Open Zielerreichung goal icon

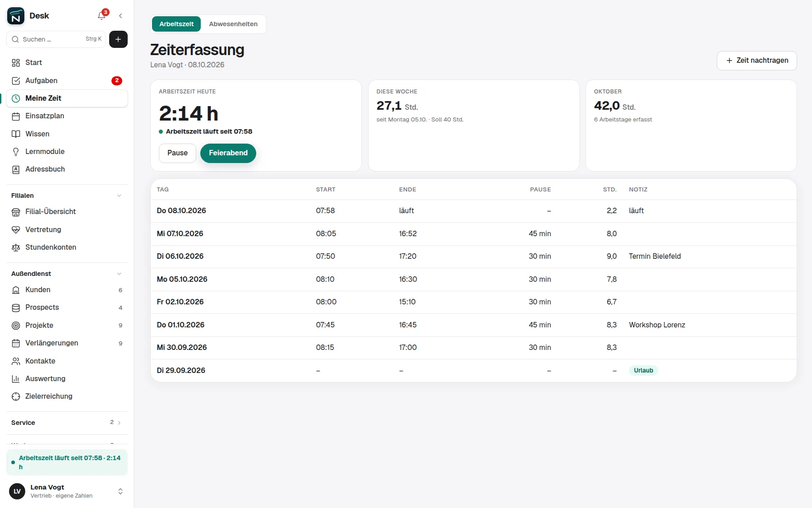pos(16,396)
